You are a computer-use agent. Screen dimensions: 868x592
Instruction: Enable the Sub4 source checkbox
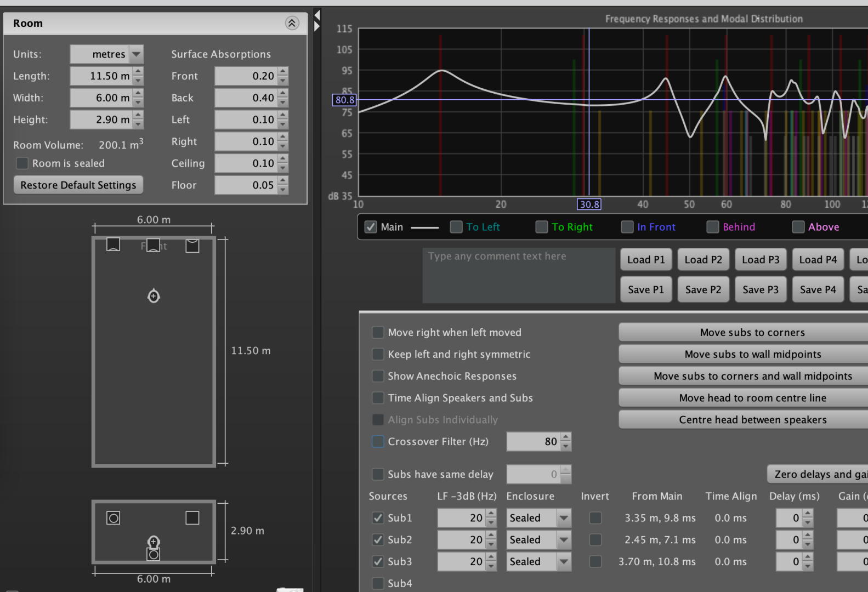pyautogui.click(x=378, y=583)
